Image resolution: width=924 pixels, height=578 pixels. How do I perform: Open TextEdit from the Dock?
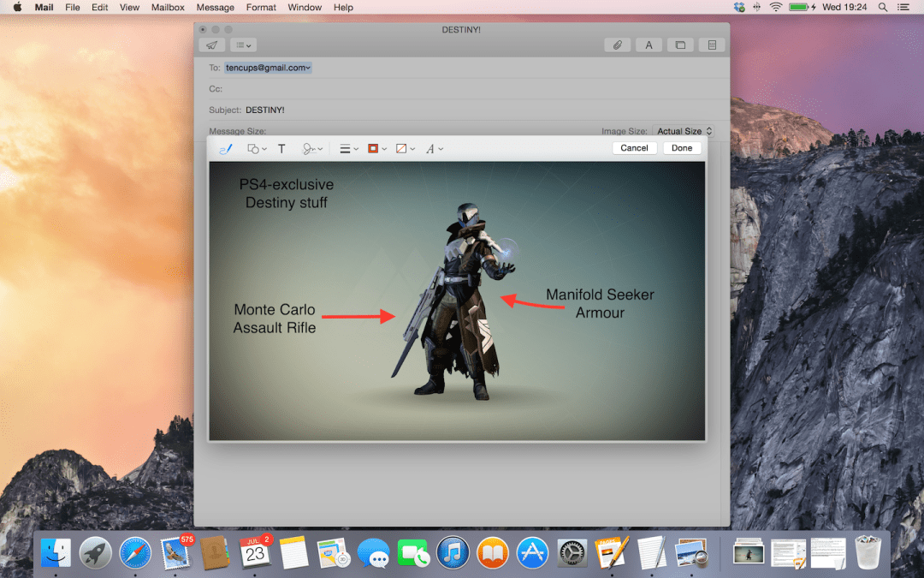click(x=651, y=554)
